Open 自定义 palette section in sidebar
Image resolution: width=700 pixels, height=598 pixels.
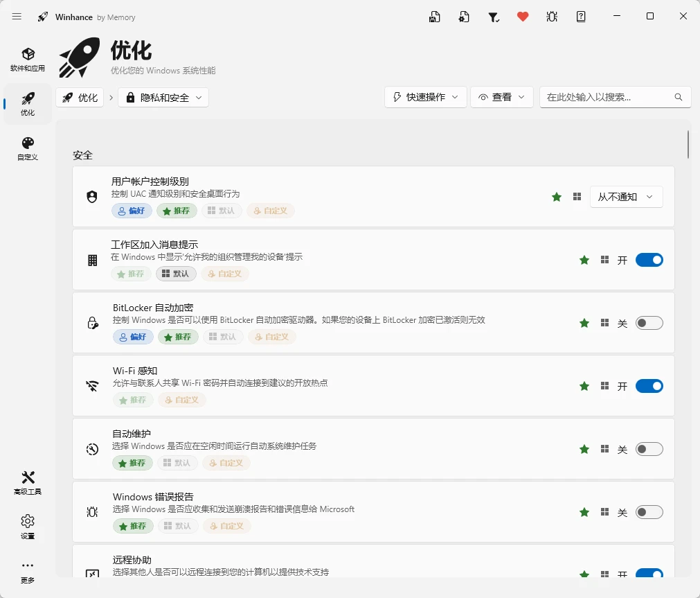tap(28, 149)
